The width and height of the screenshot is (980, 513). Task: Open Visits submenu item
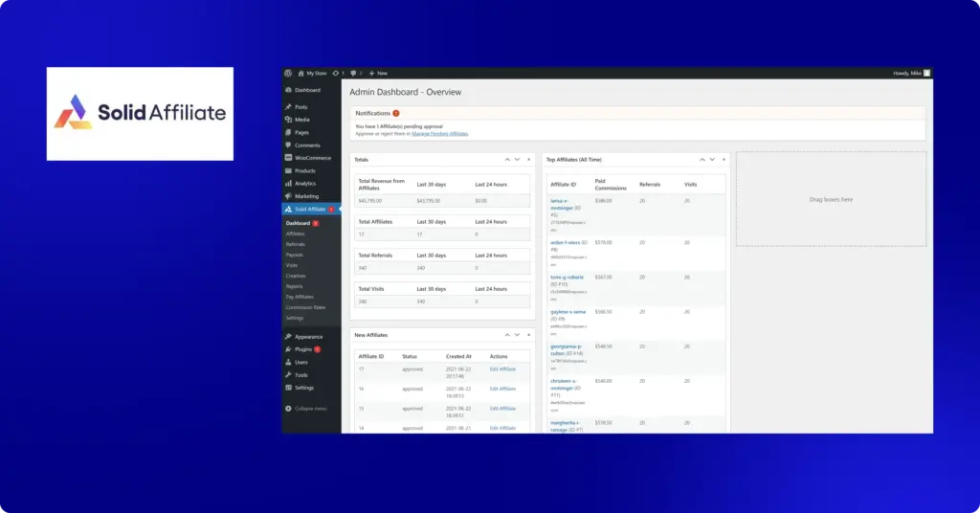(292, 265)
